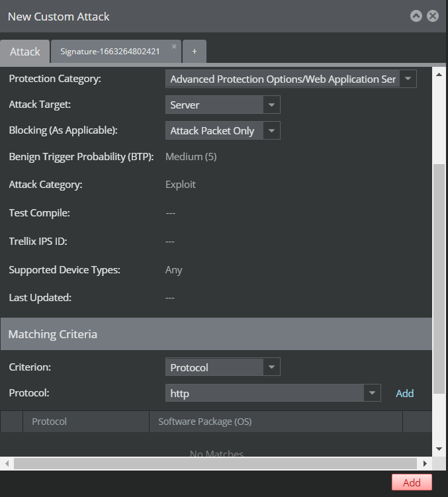Add a new signature tab with plus
Screen dimensions: 448x497
tap(195, 52)
